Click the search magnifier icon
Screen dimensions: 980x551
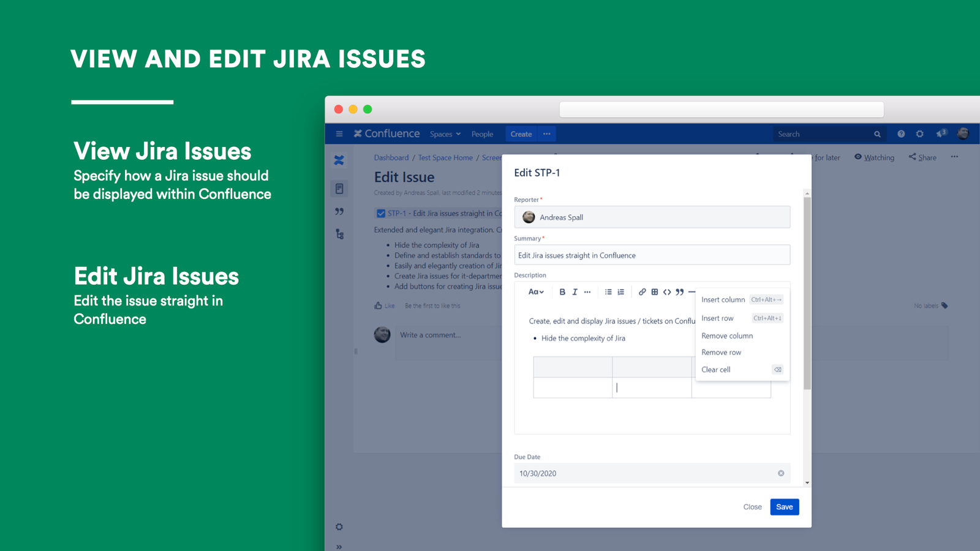click(877, 134)
